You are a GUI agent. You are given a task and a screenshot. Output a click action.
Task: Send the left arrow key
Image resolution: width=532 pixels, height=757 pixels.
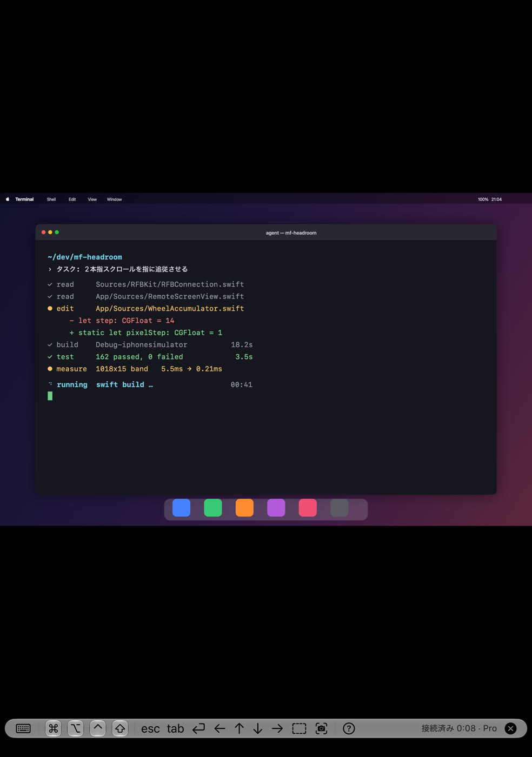coord(220,728)
